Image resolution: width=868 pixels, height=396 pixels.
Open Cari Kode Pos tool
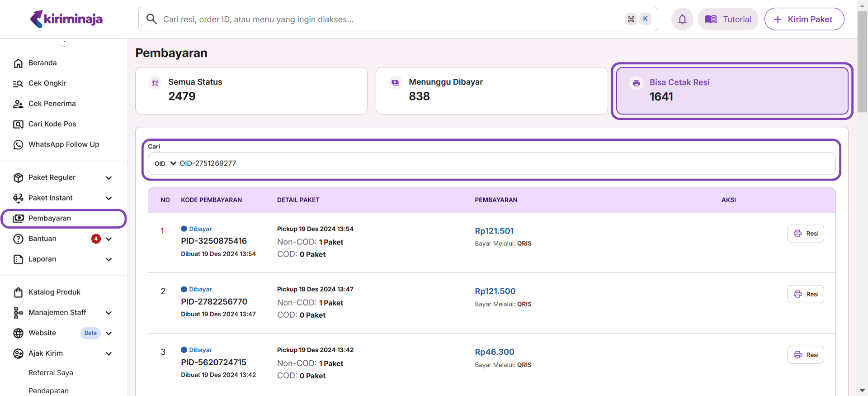[52, 124]
